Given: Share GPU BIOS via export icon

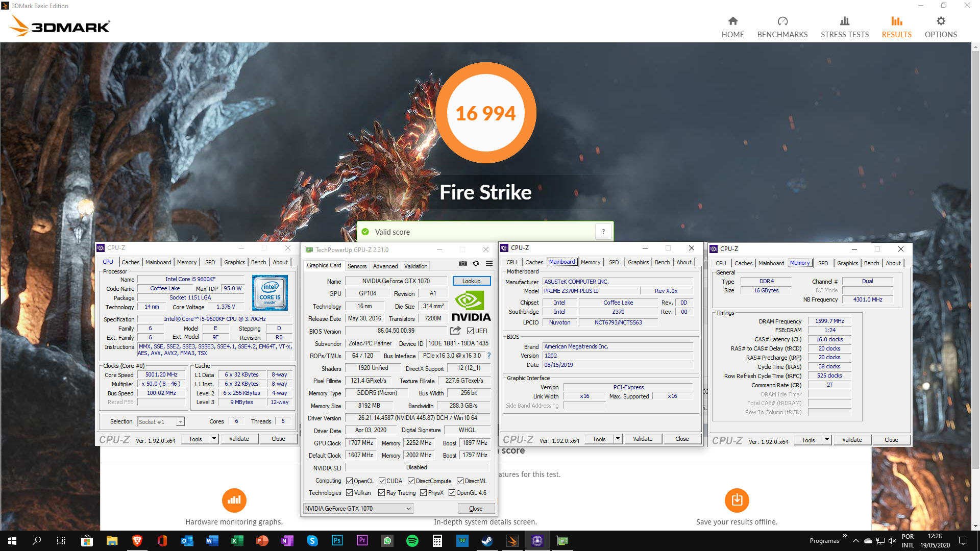Looking at the screenshot, I should (x=455, y=331).
